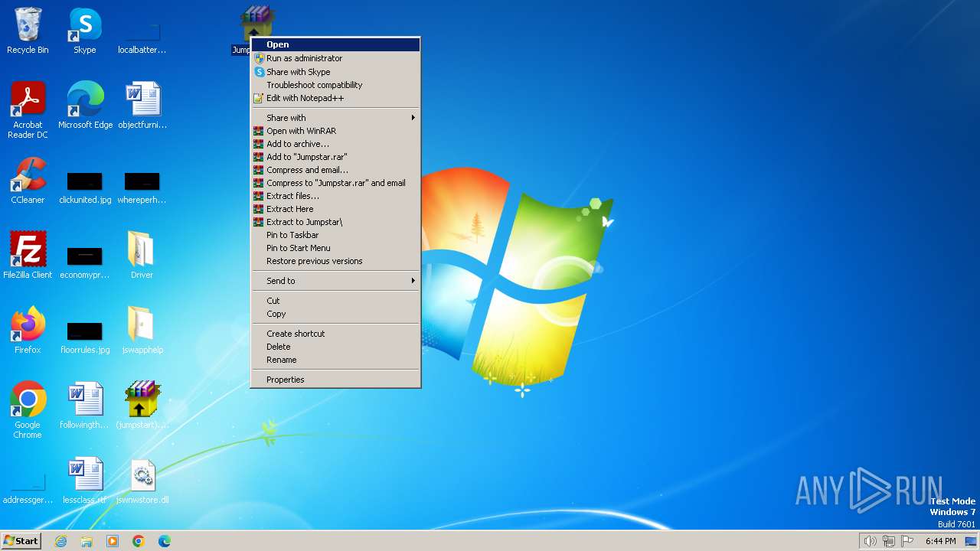The width and height of the screenshot is (980, 551).
Task: Select the Firefox desktop shortcut
Action: point(28,331)
